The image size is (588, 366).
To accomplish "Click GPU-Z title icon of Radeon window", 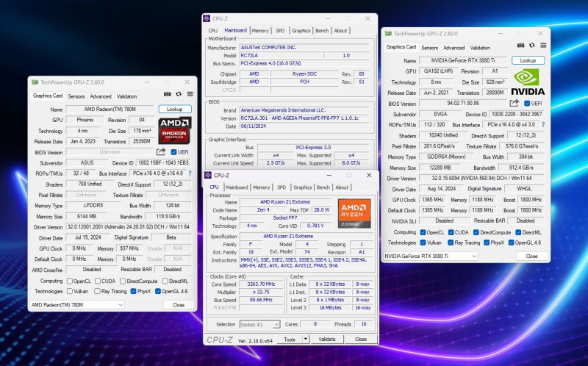I will click(35, 82).
